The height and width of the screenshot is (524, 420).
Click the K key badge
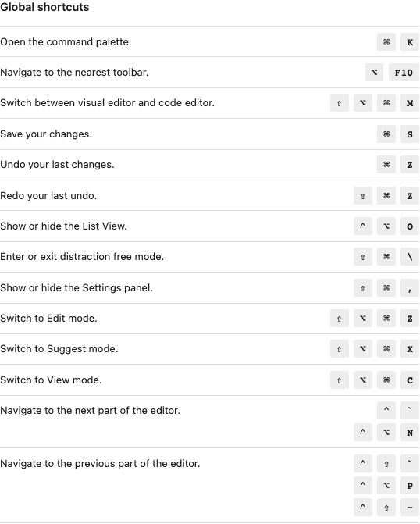pos(410,41)
